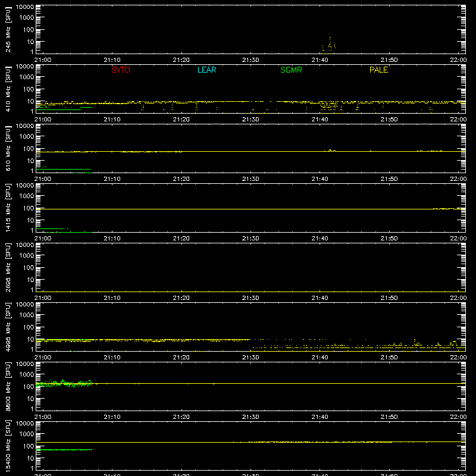This screenshot has width=476, height=476.
Task: Click the 10000 tick label on the 4995 MHz plot
Action: coord(25,305)
